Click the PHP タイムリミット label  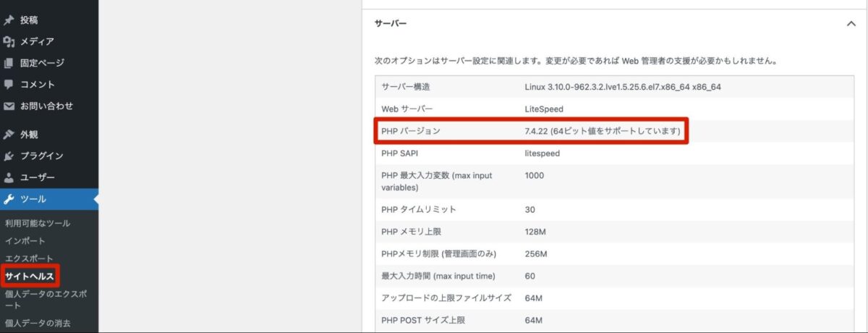419,209
